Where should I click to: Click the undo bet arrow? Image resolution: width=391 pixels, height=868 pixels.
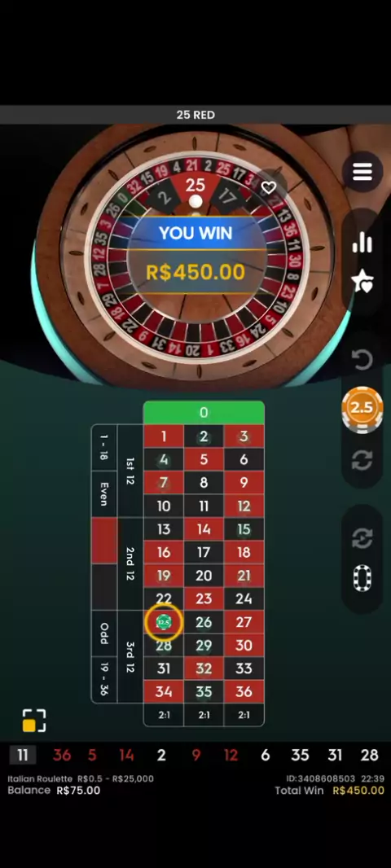pos(362,360)
